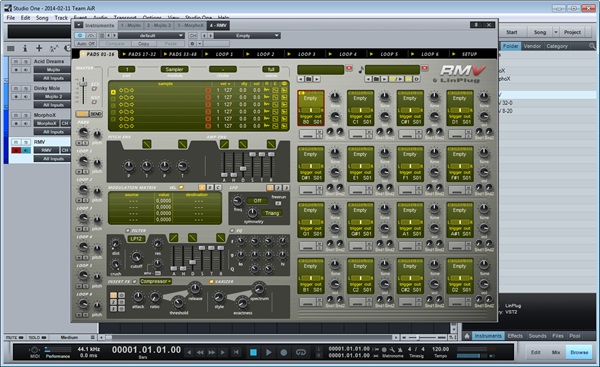Select previous preset arrow beside 'default'
This screenshot has width=600, height=367.
click(108, 35)
